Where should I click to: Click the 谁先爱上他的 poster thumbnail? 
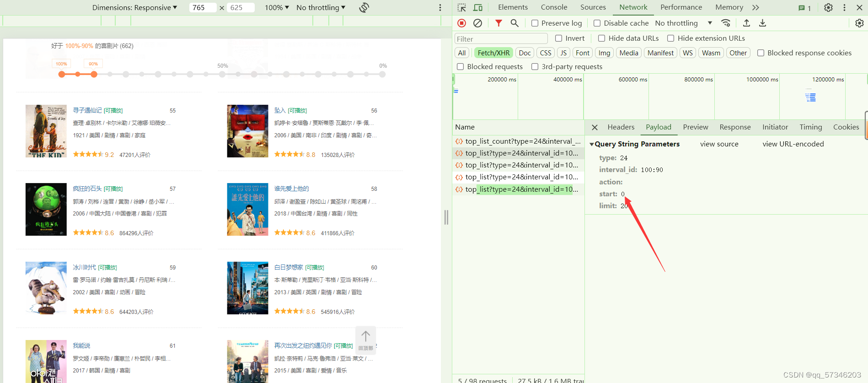pyautogui.click(x=247, y=210)
